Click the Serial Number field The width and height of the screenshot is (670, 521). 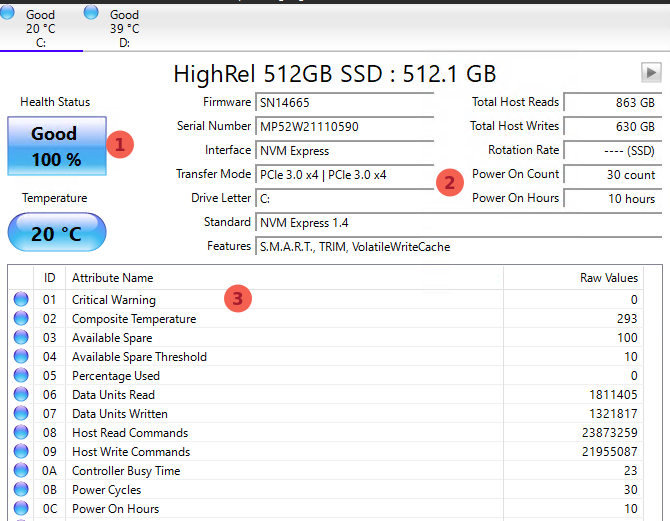click(344, 126)
